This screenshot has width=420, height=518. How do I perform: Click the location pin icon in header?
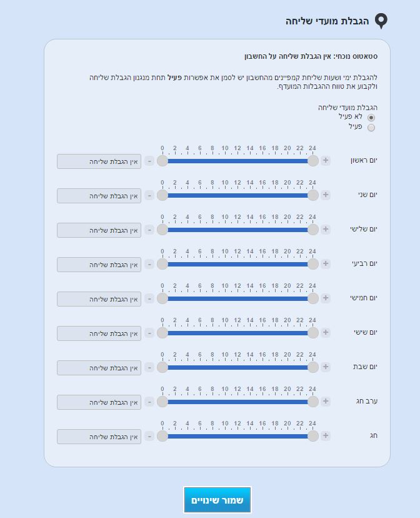(x=381, y=21)
